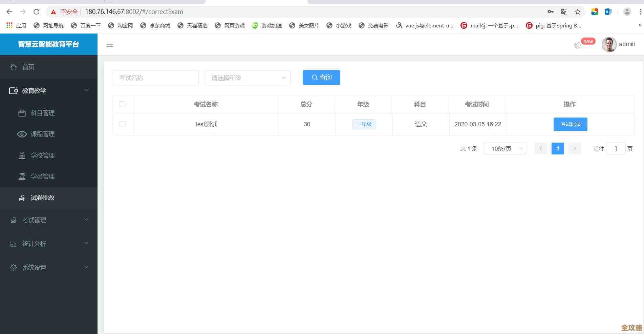644x334 pixels.
Task: Toggle the select-all checkbox in table header
Action: tap(123, 104)
